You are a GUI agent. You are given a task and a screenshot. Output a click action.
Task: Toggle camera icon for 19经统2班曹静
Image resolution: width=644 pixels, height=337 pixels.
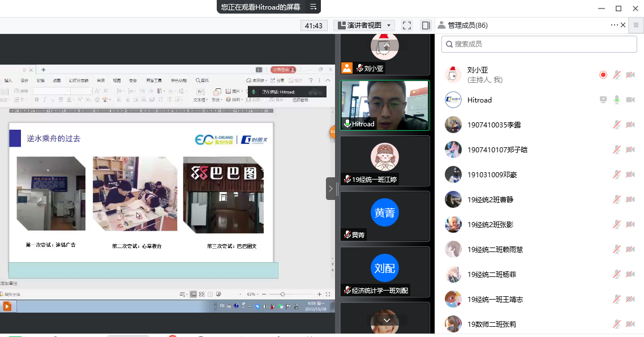point(630,199)
